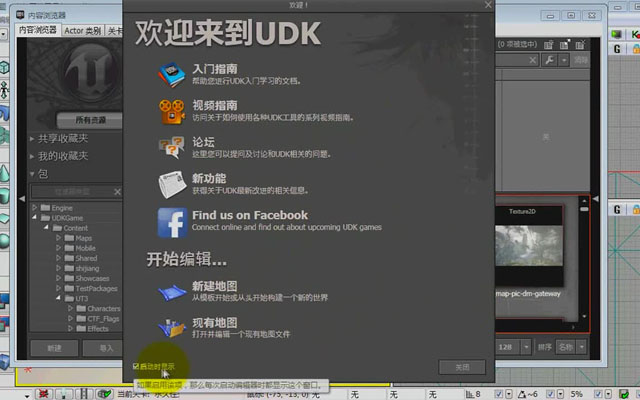Screen dimensions: 640x400
Task: Click the lock icon in the lower viewport toolbar
Action: [x=636, y=210]
